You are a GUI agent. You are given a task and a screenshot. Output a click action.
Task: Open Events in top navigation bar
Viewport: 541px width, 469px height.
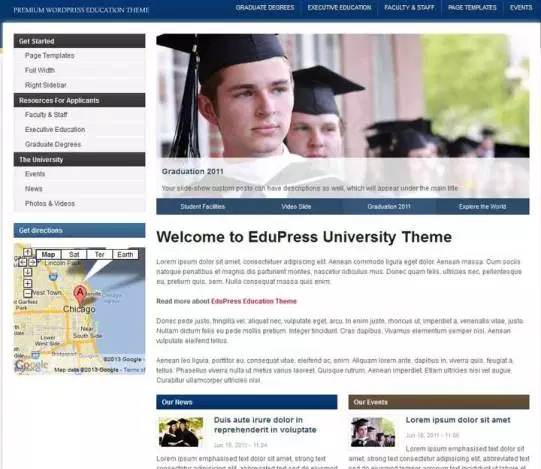click(521, 8)
